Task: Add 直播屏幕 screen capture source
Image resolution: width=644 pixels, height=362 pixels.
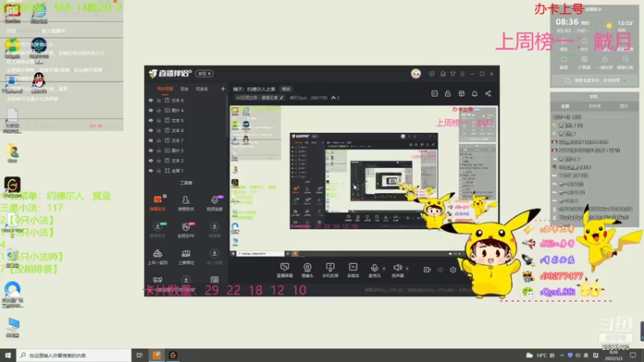Action: 285,270
